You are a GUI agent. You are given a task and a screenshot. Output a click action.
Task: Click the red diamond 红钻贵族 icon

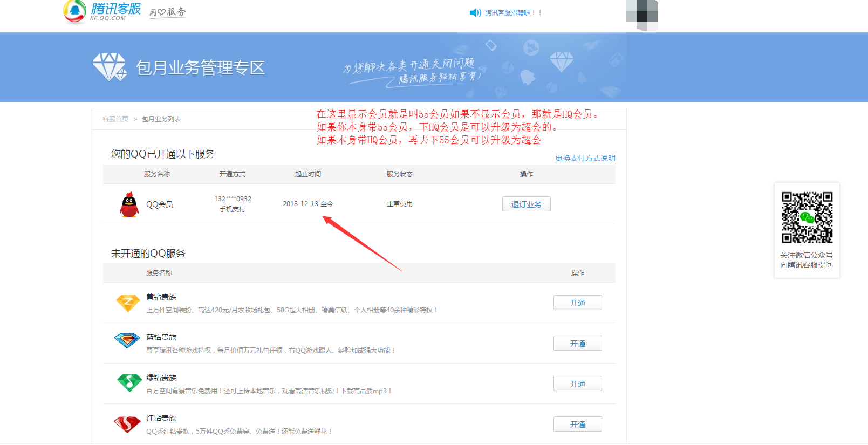[x=127, y=424]
